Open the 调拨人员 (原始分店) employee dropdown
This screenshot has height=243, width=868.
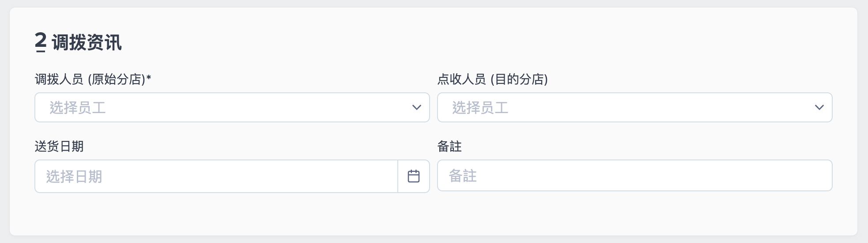click(x=232, y=107)
